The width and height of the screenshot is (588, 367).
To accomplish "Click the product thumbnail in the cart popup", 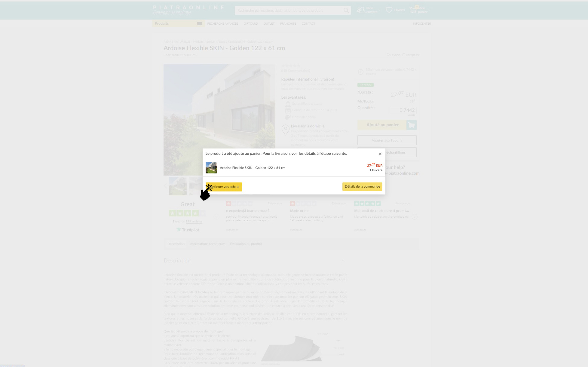I will pyautogui.click(x=211, y=168).
